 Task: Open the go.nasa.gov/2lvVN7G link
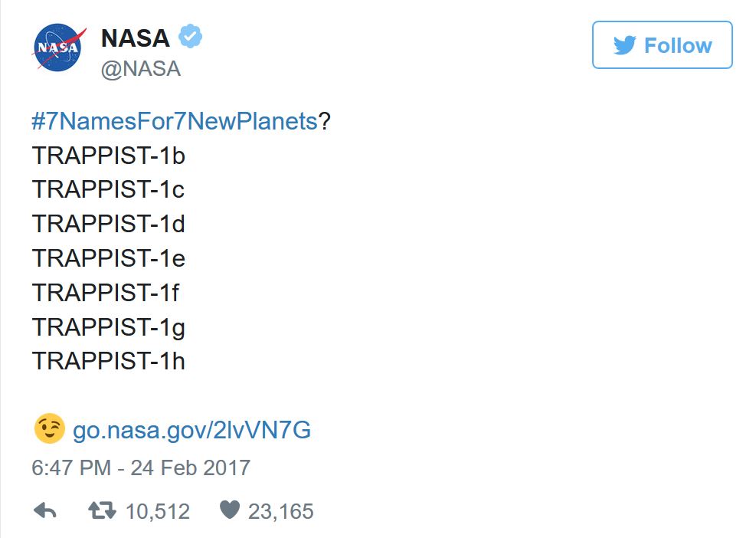pos(192,430)
